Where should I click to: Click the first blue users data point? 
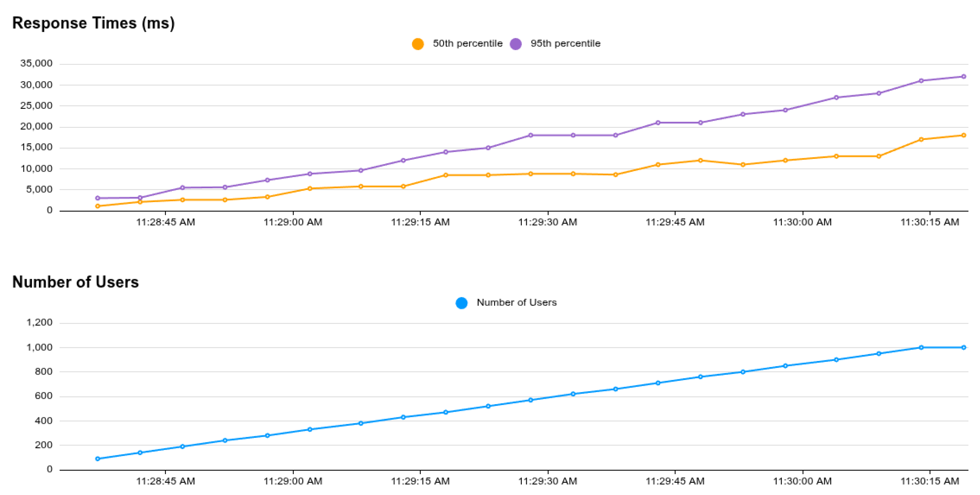tap(97, 459)
